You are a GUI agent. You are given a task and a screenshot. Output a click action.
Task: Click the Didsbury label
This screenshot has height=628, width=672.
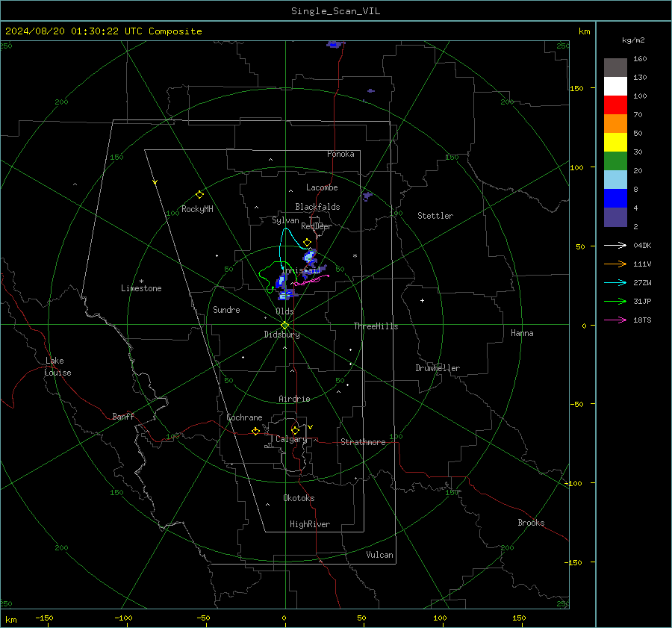(281, 335)
